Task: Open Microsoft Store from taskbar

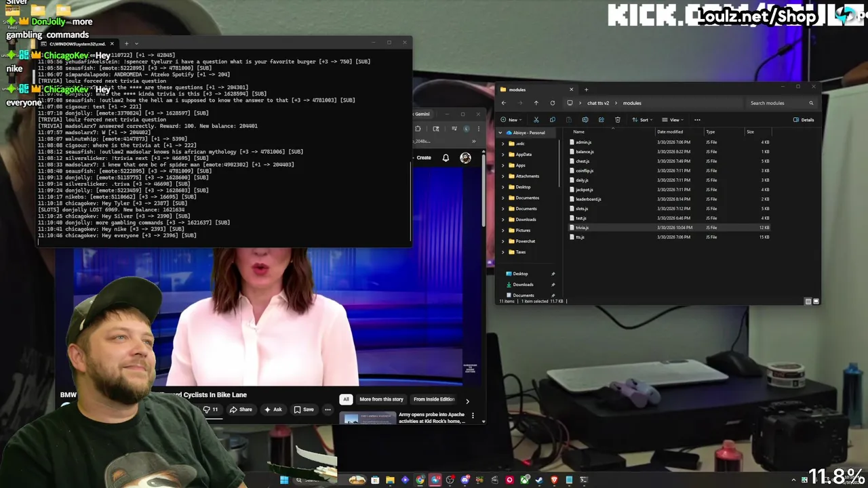Action: pos(375,480)
